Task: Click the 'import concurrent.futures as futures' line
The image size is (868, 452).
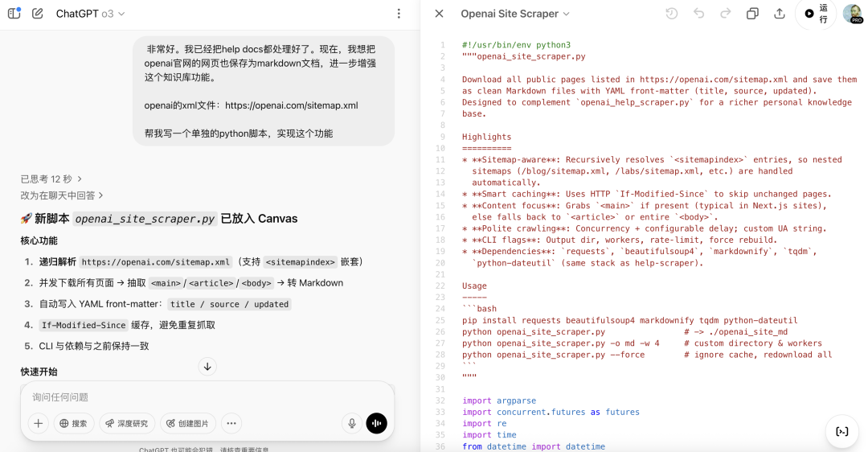Action: tap(551, 412)
